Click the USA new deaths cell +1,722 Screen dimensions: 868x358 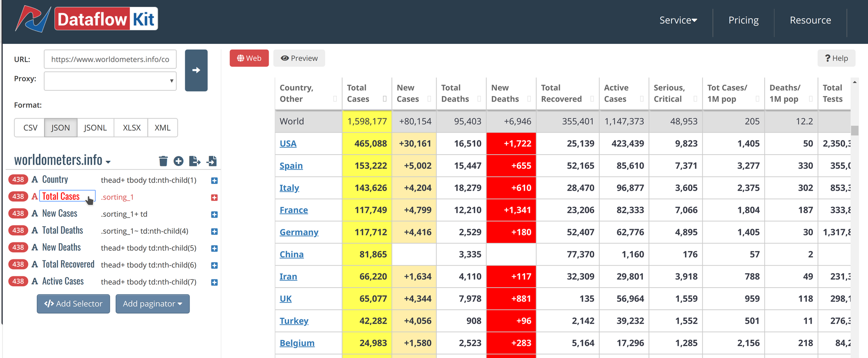pos(511,143)
